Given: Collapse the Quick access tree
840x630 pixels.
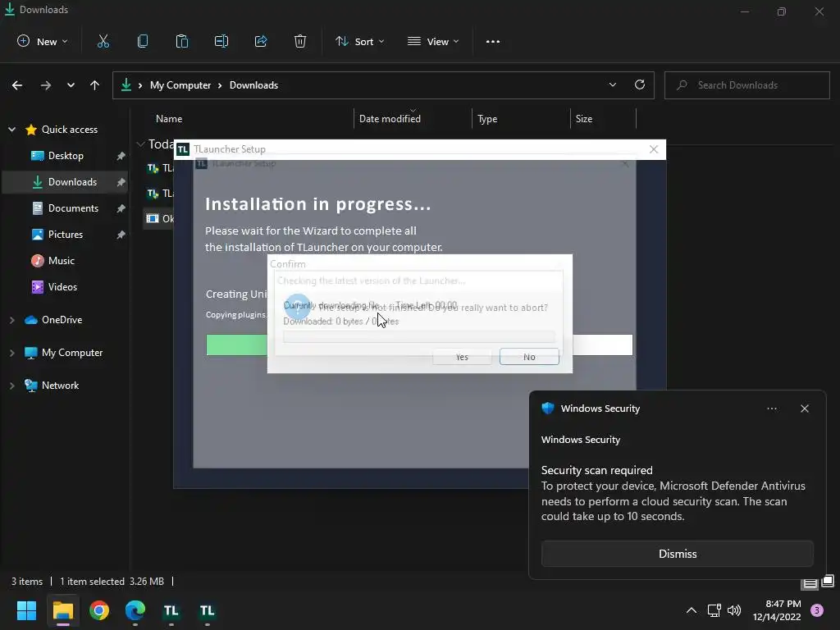Looking at the screenshot, I should pyautogui.click(x=11, y=129).
